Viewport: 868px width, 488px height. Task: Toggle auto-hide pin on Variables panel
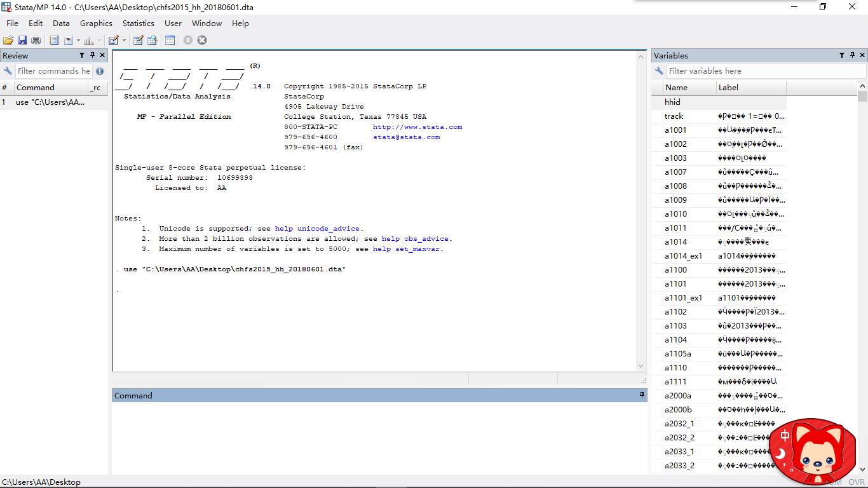point(852,55)
